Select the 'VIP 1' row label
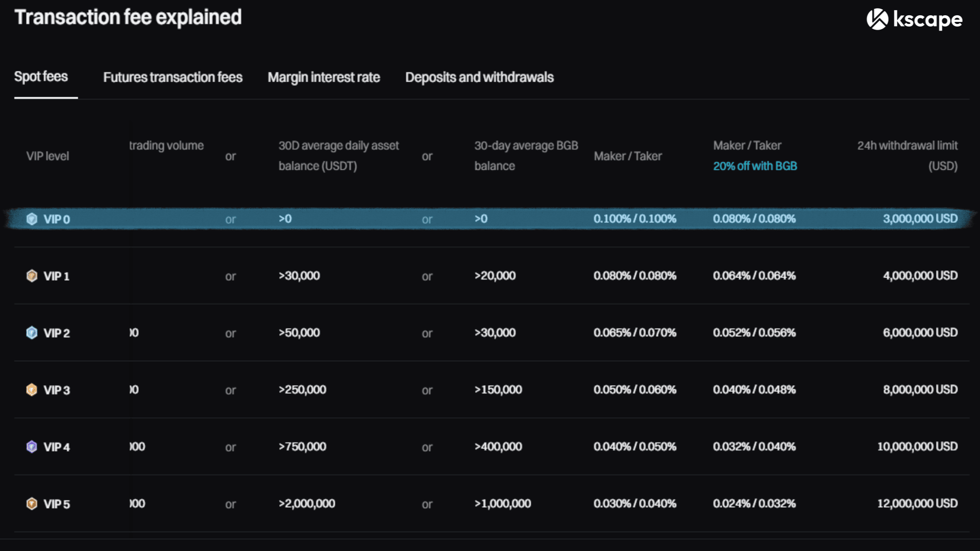This screenshot has width=980, height=551. tap(56, 276)
